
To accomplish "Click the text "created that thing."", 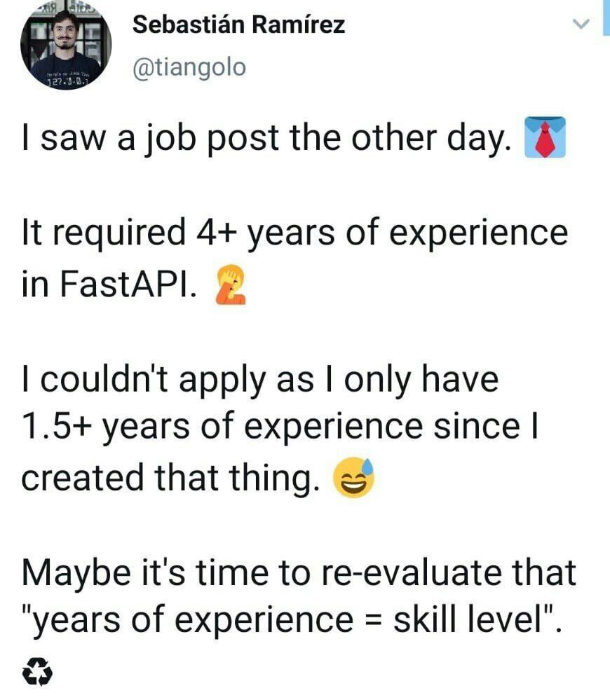I will [x=170, y=477].
